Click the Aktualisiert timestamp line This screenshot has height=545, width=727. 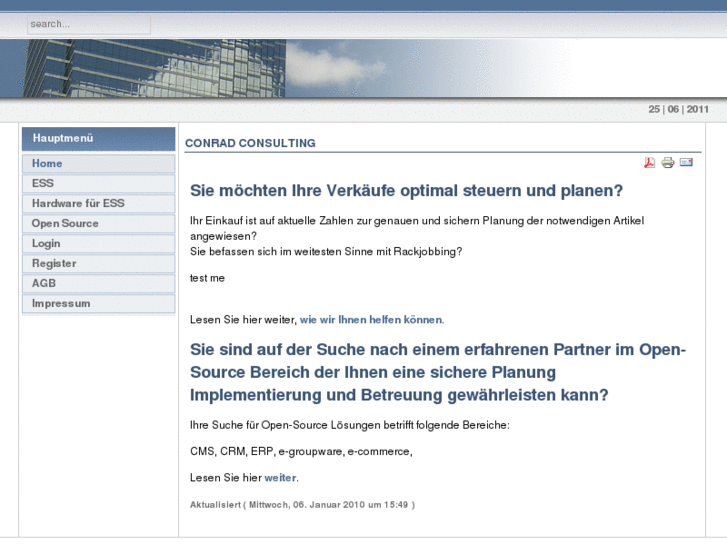pos(302,505)
